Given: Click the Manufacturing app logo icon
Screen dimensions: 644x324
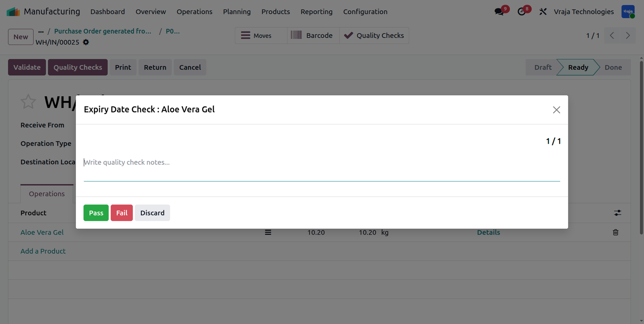Looking at the screenshot, I should [13, 12].
